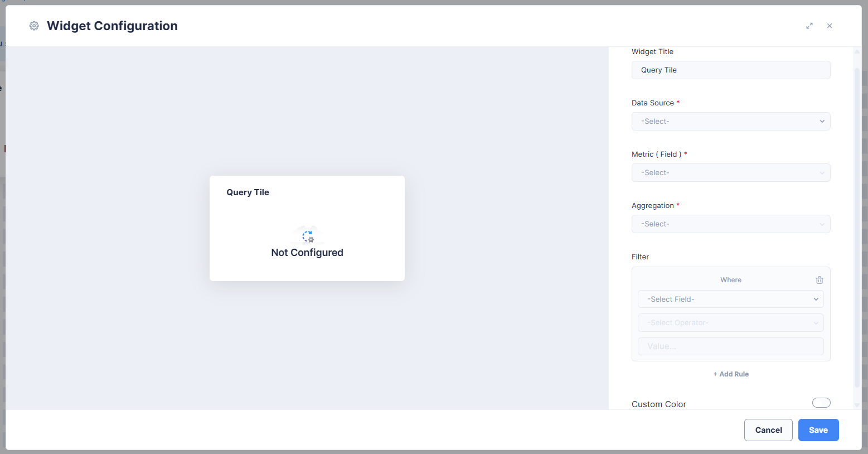
Task: Delete the filter rule with trash icon
Action: tap(819, 280)
